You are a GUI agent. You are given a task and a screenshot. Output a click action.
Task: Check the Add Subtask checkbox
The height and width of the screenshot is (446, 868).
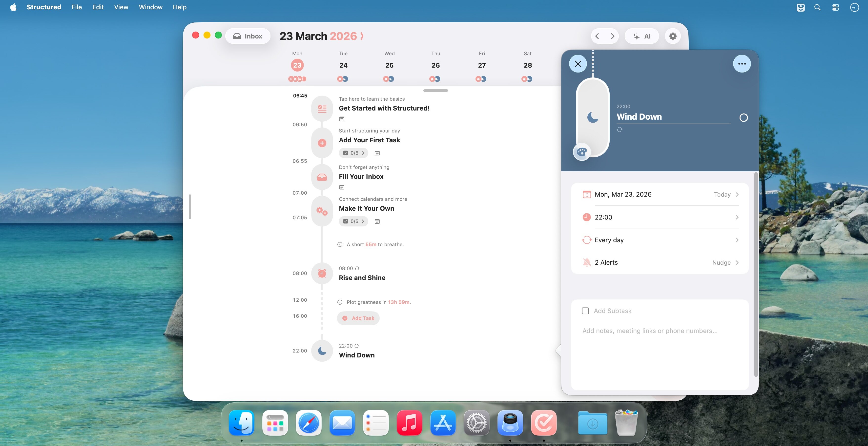pos(585,311)
